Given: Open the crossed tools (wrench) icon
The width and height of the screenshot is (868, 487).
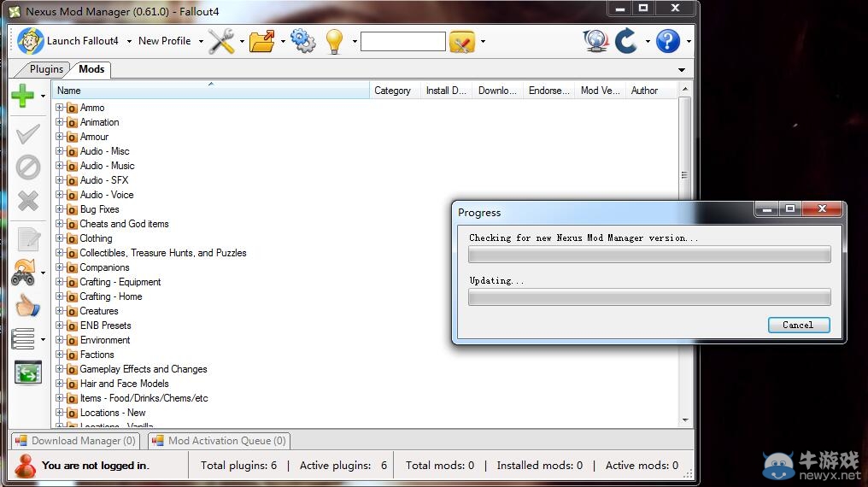Looking at the screenshot, I should [x=221, y=41].
